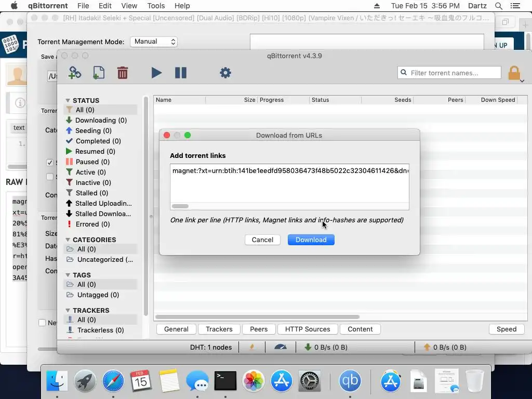The image size is (532, 399).
Task: Open Options via the gear icon
Action: click(225, 73)
